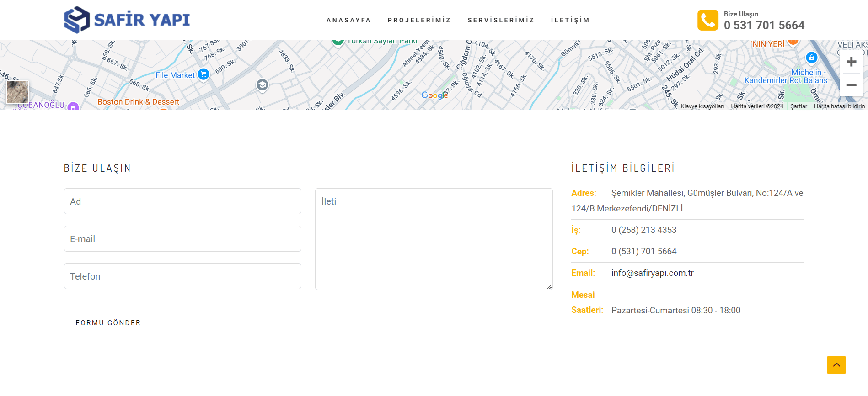Click the BİZE ULAŞIN heading

97,168
